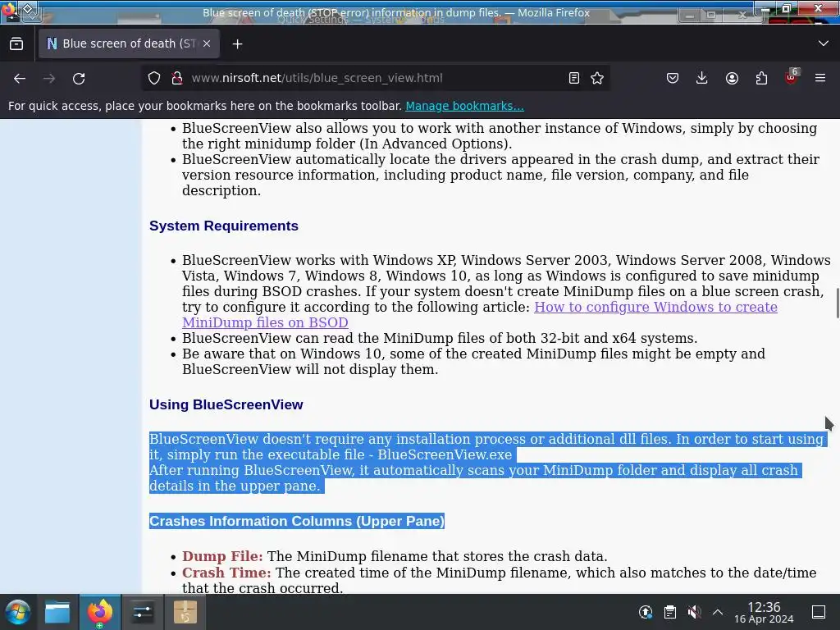This screenshot has height=630, width=840.
Task: Click the site security padlock icon
Action: 177,78
